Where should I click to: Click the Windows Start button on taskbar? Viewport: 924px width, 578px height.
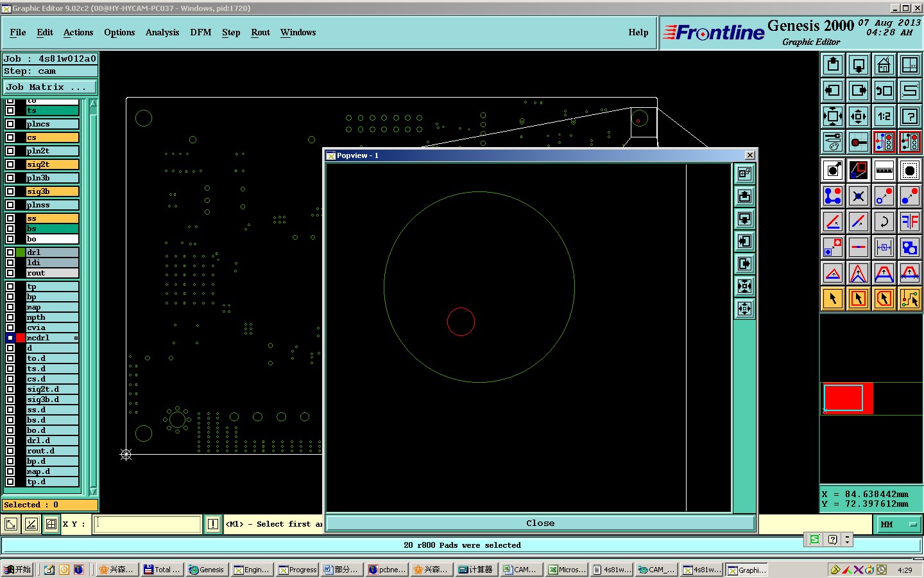click(x=17, y=570)
